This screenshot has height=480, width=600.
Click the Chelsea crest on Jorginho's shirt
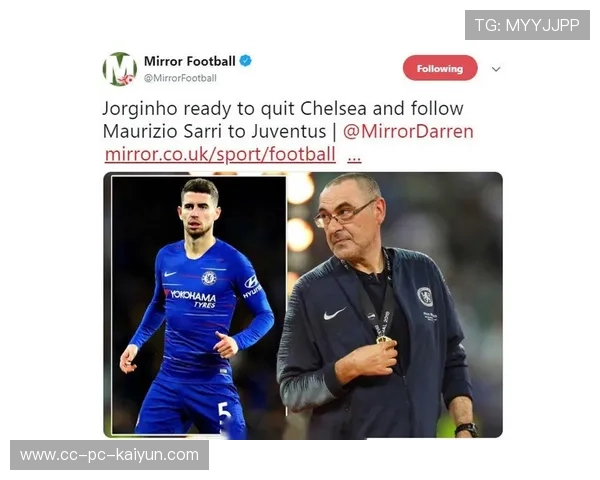209,278
